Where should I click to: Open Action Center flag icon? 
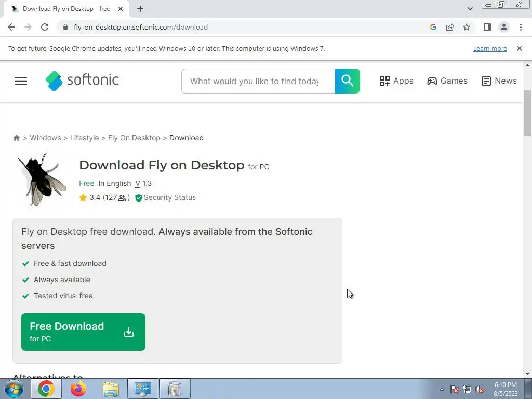coord(455,389)
